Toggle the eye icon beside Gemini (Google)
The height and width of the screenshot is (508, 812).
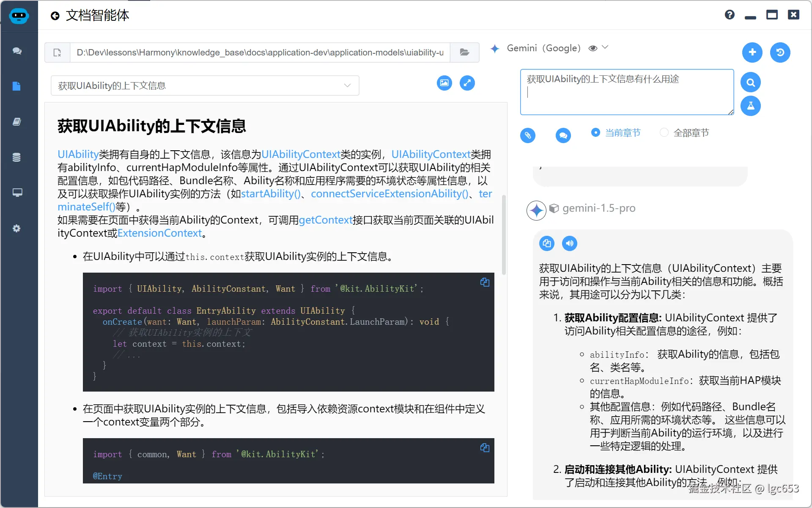(593, 48)
